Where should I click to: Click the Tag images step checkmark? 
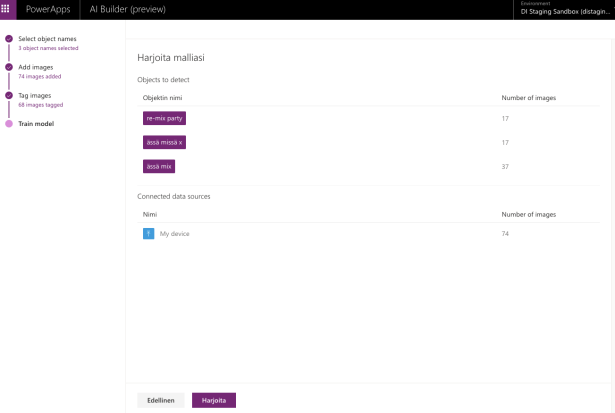[9, 96]
